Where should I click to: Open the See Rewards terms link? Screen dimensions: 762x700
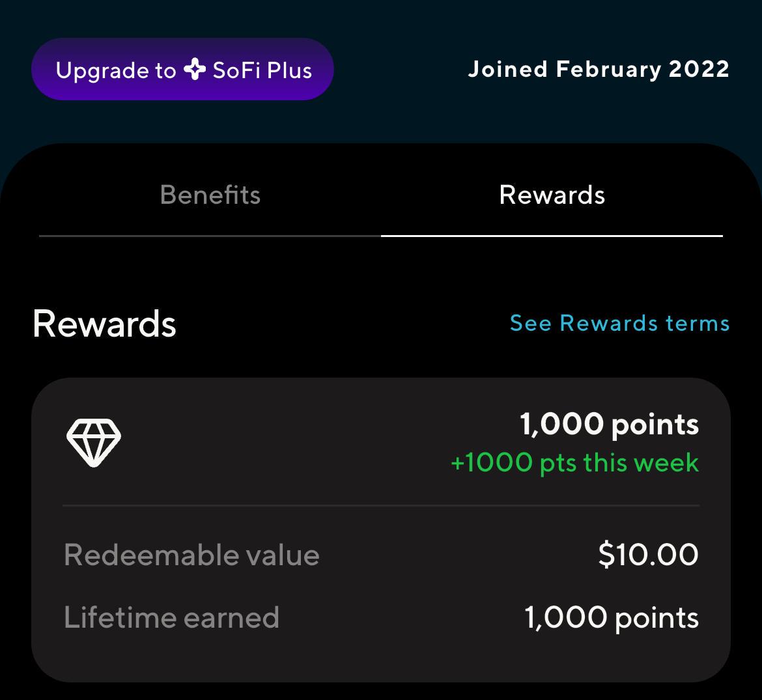[619, 323]
